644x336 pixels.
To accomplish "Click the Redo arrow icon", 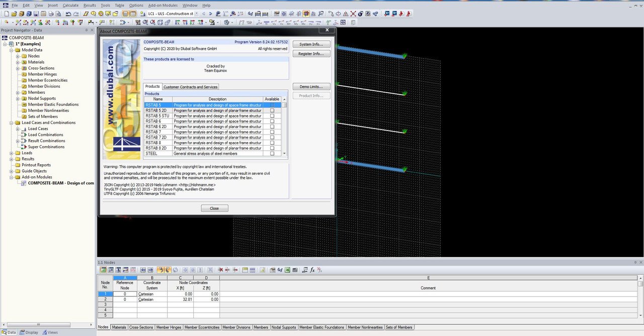I will point(75,14).
